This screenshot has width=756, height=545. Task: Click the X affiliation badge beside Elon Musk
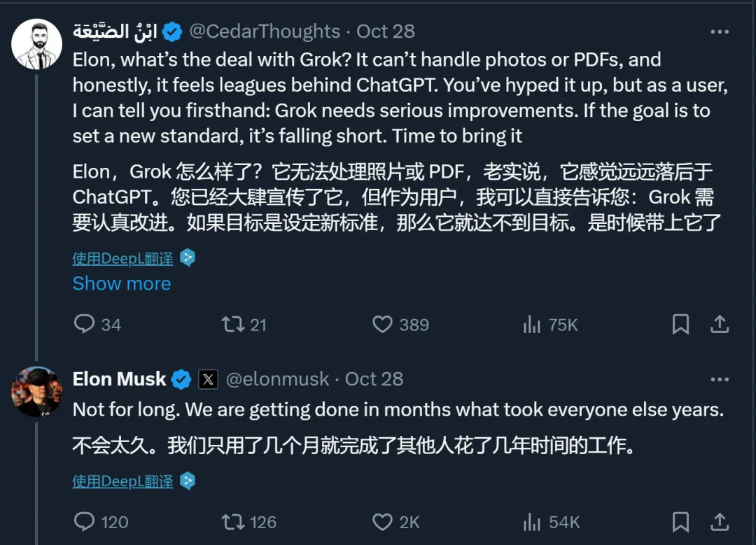click(x=208, y=379)
